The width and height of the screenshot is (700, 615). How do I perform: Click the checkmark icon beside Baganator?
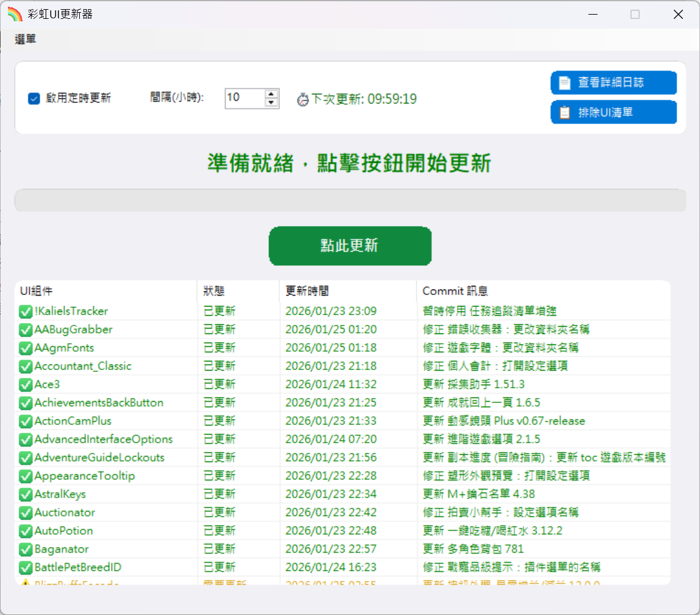[26, 549]
